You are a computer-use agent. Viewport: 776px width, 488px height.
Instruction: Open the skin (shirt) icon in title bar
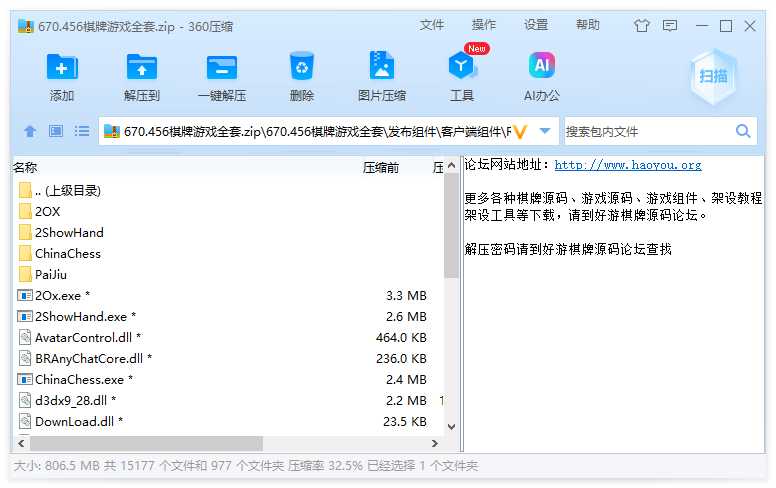[642, 25]
